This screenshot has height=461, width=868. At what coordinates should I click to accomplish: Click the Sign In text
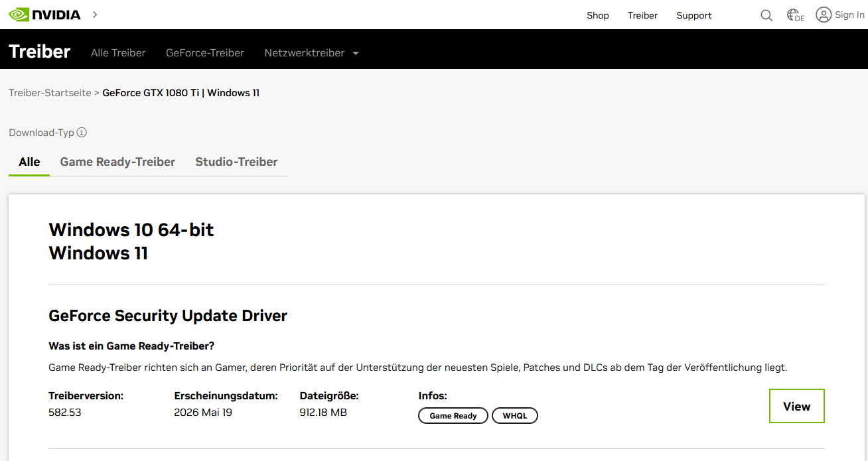pyautogui.click(x=849, y=15)
